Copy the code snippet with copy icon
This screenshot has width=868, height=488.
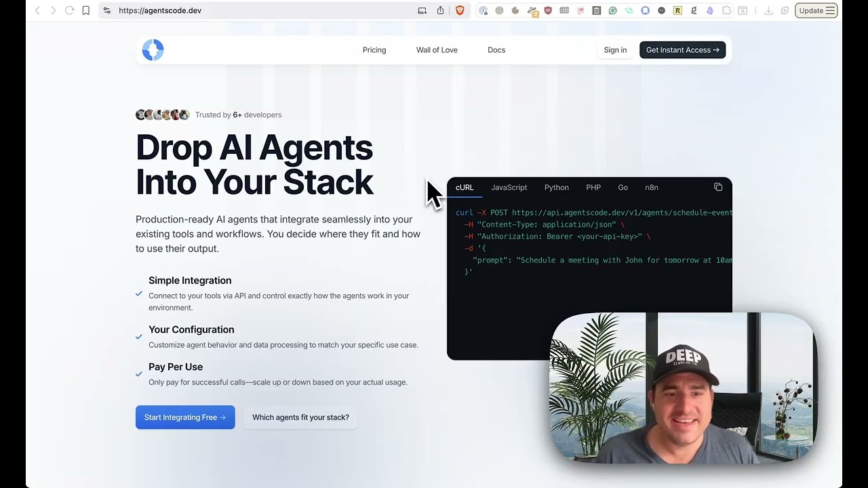tap(718, 187)
